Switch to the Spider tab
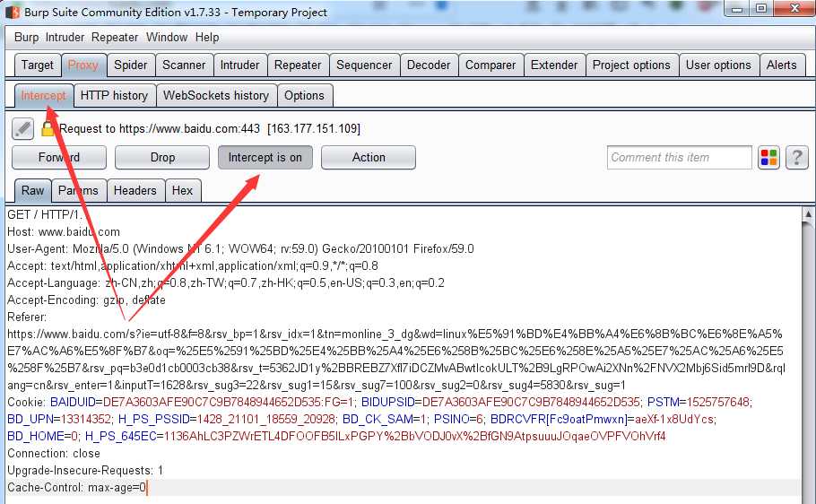The width and height of the screenshot is (816, 504). pyautogui.click(x=131, y=65)
